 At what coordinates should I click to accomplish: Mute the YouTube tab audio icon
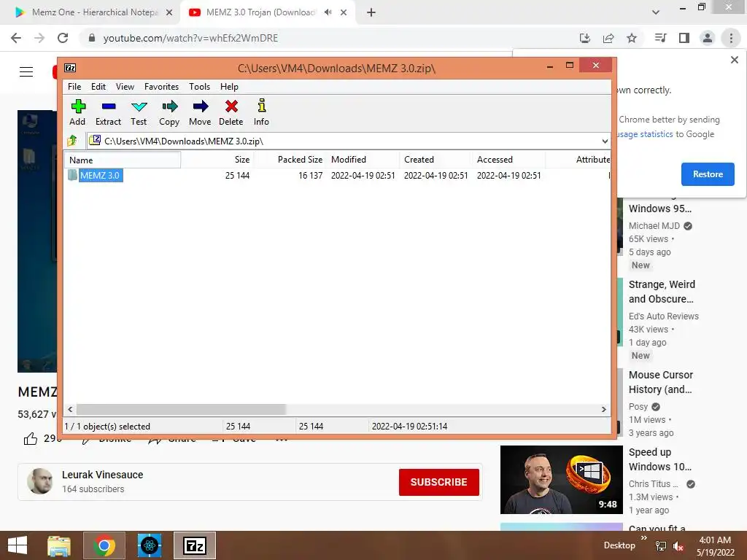click(x=328, y=12)
